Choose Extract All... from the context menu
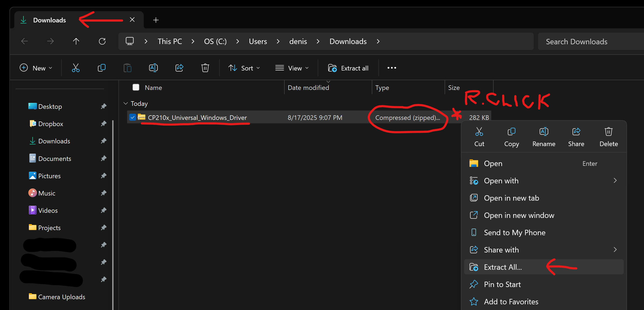The image size is (644, 310). [x=503, y=267]
